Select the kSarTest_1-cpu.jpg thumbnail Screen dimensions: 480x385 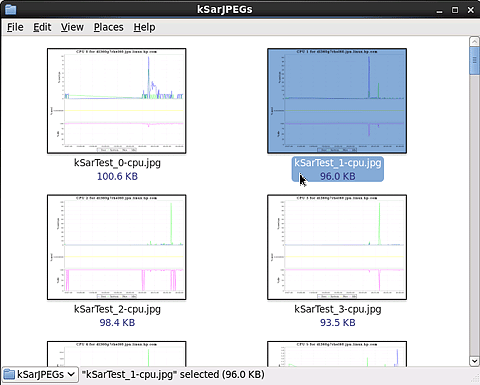coord(337,101)
